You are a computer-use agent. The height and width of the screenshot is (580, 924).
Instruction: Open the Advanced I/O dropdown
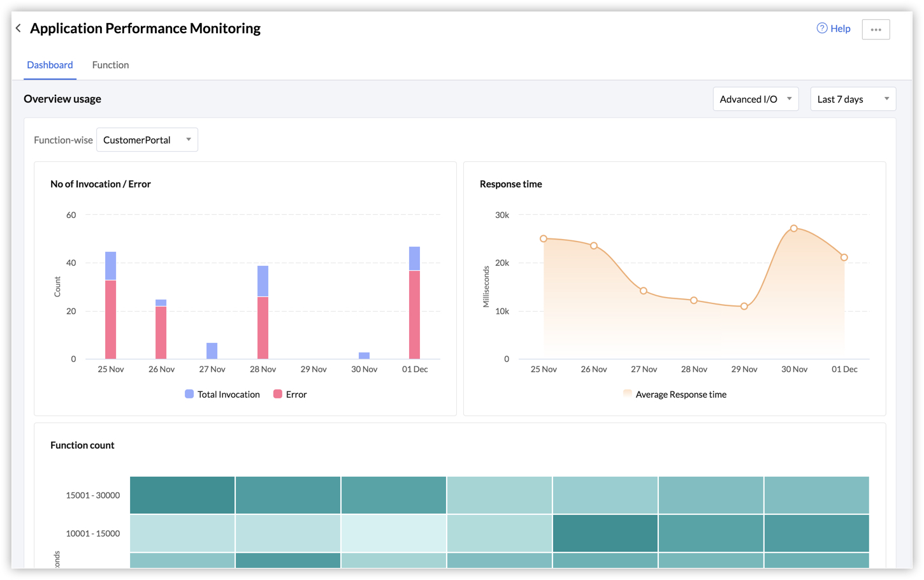coord(756,99)
